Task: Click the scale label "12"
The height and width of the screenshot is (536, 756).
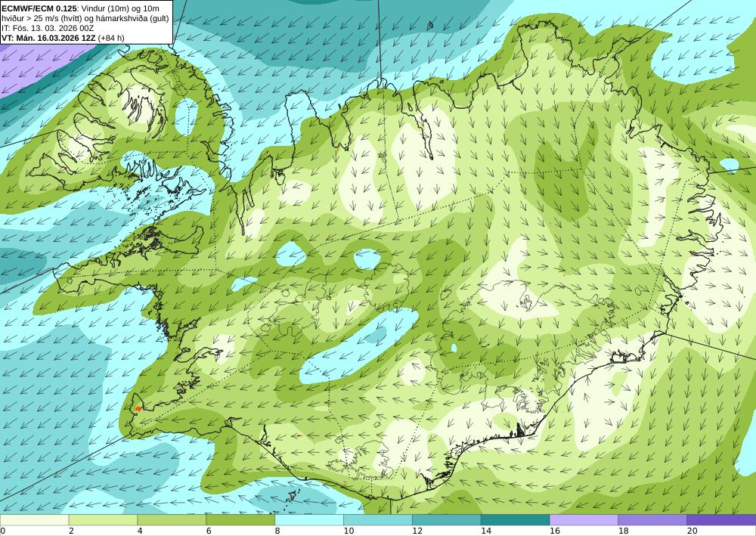Action: pos(417,531)
